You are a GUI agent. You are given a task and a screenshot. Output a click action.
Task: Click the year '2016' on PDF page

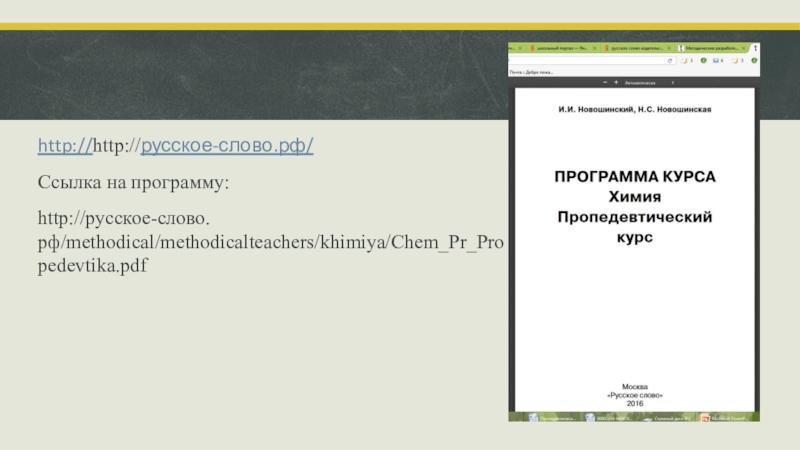(635, 404)
